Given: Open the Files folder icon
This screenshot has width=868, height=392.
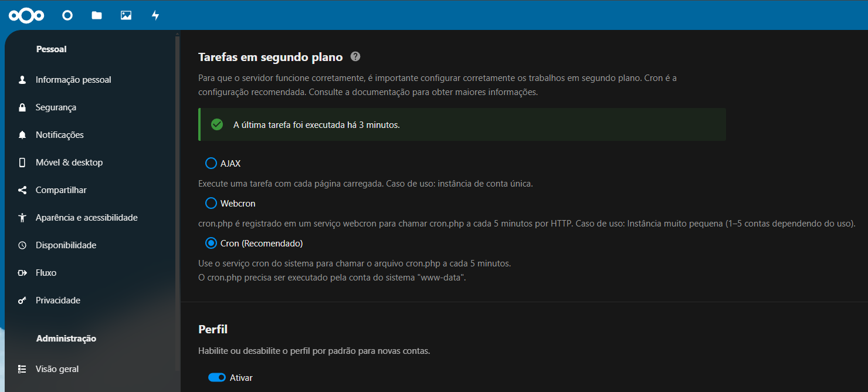Looking at the screenshot, I should [97, 15].
